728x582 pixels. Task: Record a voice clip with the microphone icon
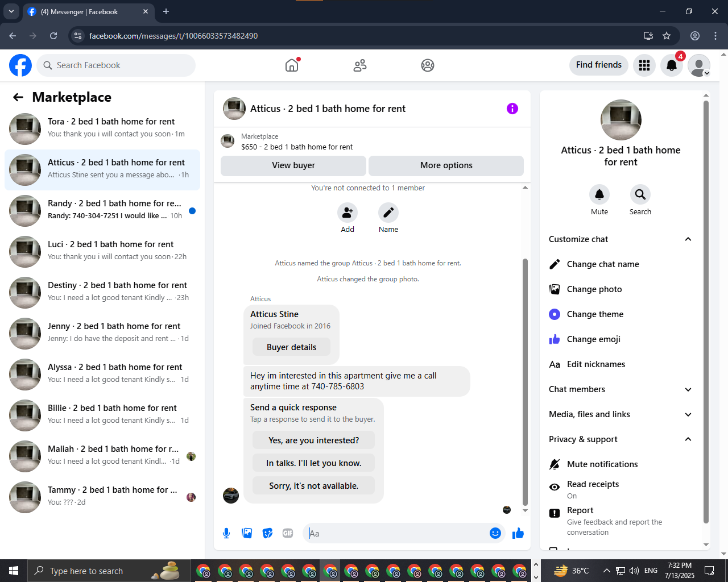pyautogui.click(x=226, y=533)
